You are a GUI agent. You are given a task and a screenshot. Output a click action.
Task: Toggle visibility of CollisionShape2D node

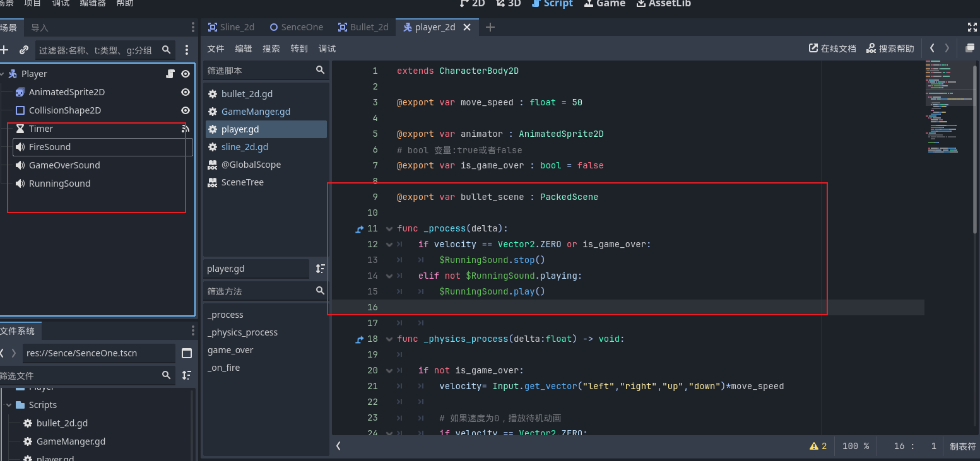pyautogui.click(x=186, y=110)
